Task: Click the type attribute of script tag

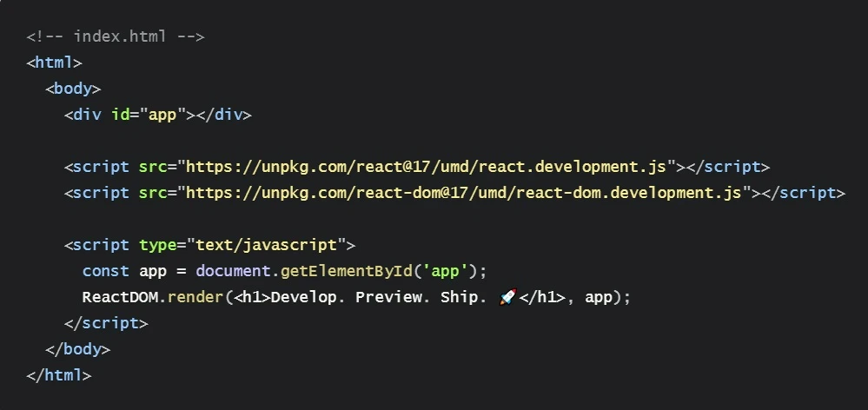Action: click(x=158, y=245)
